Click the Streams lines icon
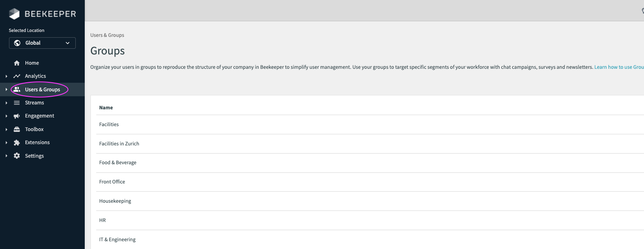644x249 pixels. [x=17, y=103]
